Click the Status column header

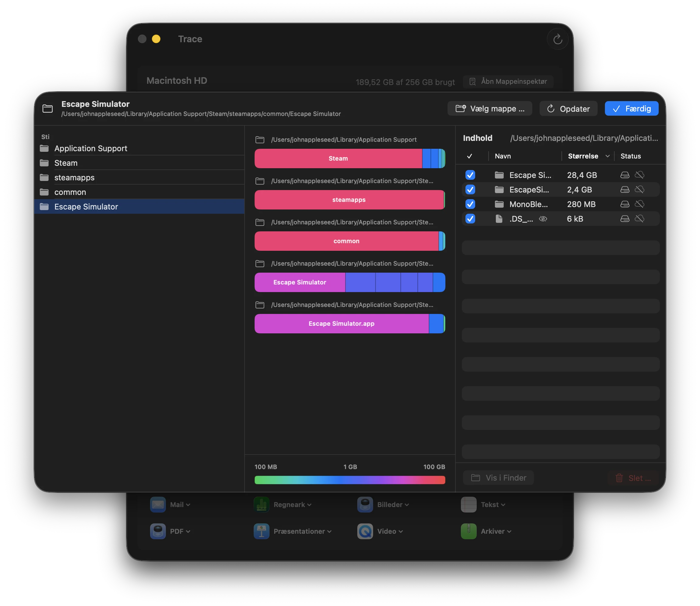630,156
